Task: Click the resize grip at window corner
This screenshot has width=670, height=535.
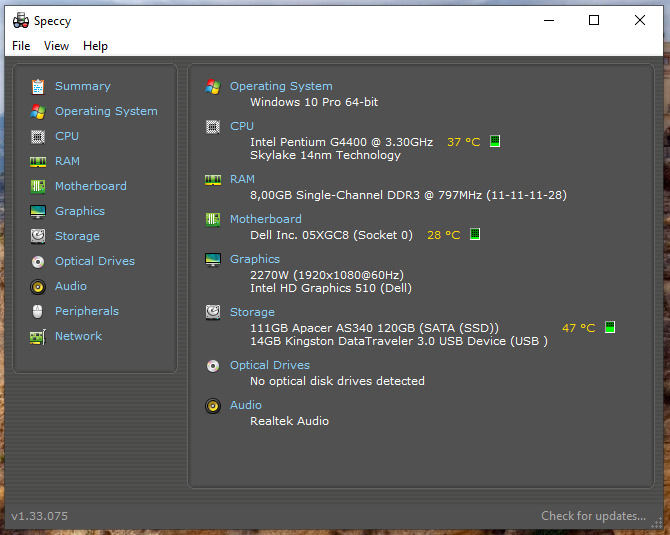Action: point(656,523)
